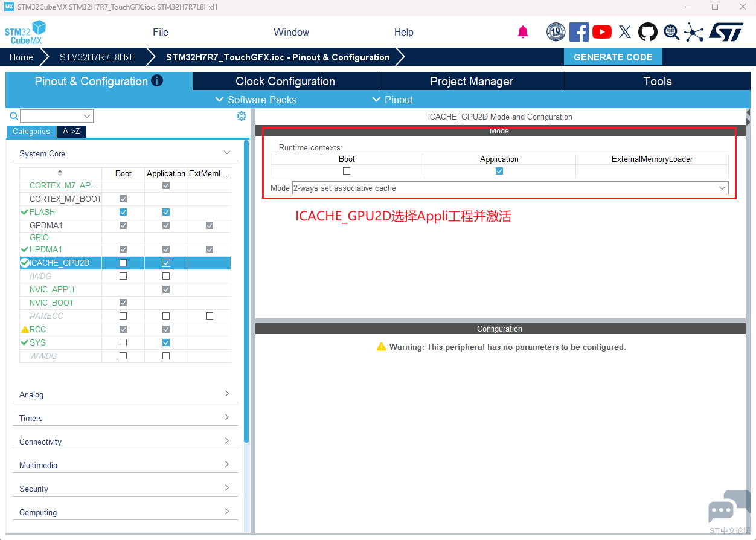Toggle SYS Boot checkbox
The image size is (756, 540).
[x=123, y=342]
